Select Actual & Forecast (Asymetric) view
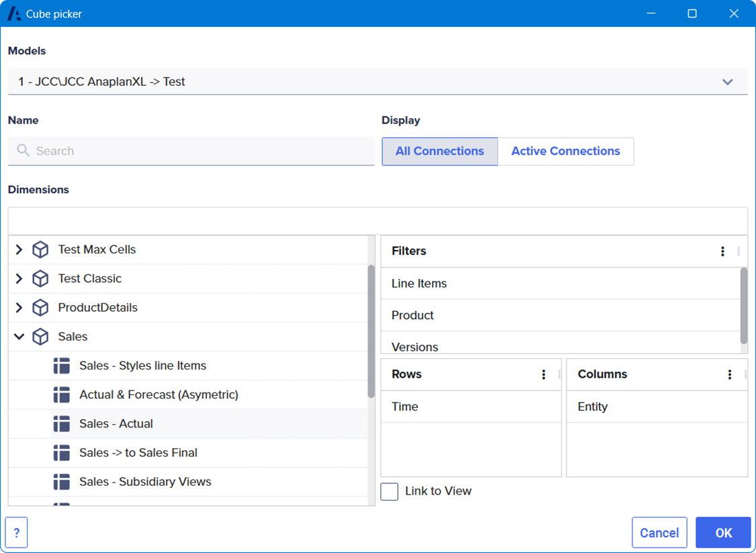The width and height of the screenshot is (756, 553). tap(159, 395)
